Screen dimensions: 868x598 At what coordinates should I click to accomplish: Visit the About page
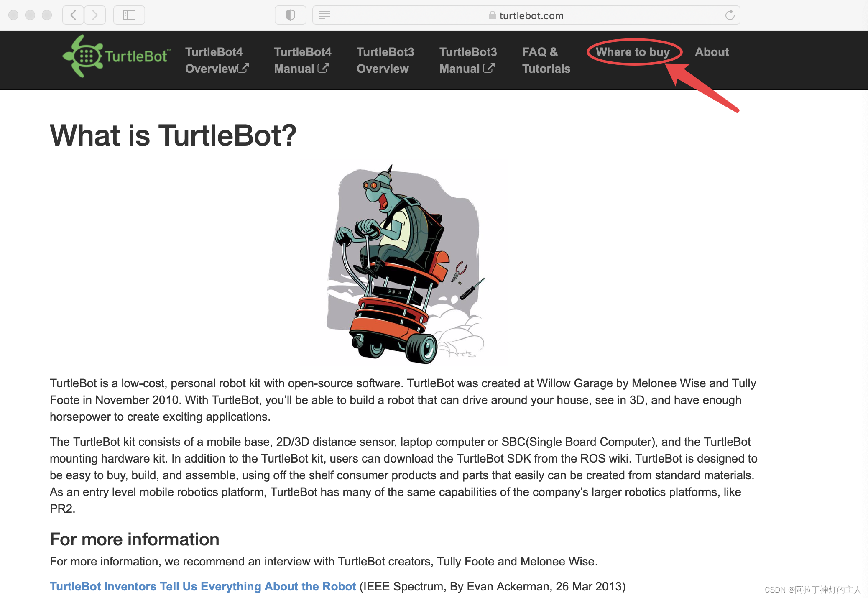[x=712, y=52]
